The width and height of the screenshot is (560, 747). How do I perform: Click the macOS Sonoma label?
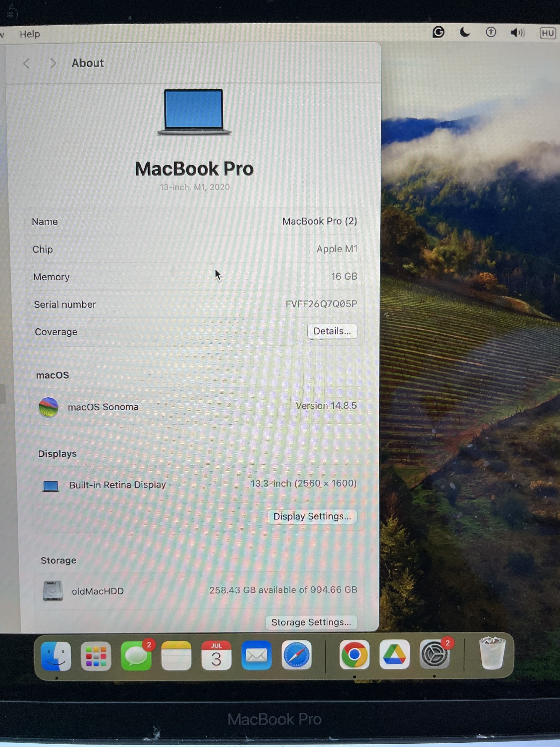pyautogui.click(x=103, y=407)
